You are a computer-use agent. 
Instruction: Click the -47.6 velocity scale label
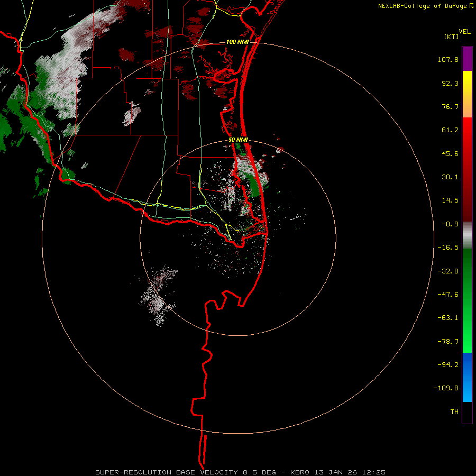click(448, 295)
